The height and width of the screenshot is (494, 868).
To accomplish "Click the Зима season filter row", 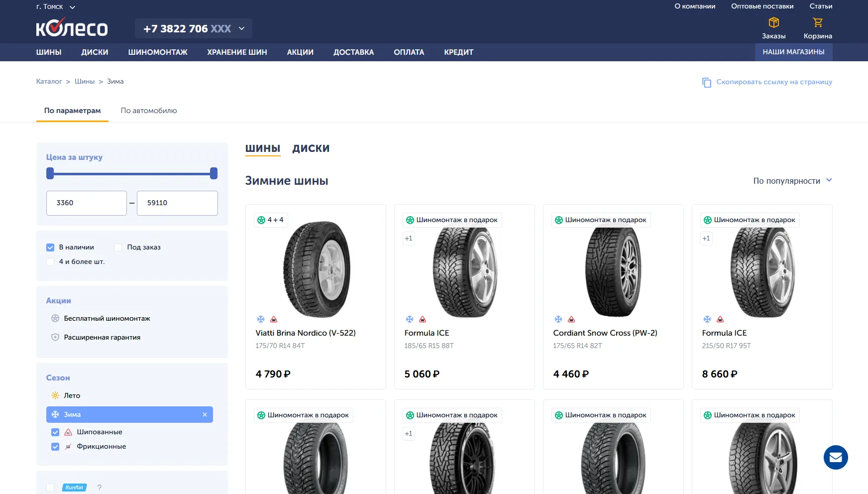I will [x=129, y=414].
